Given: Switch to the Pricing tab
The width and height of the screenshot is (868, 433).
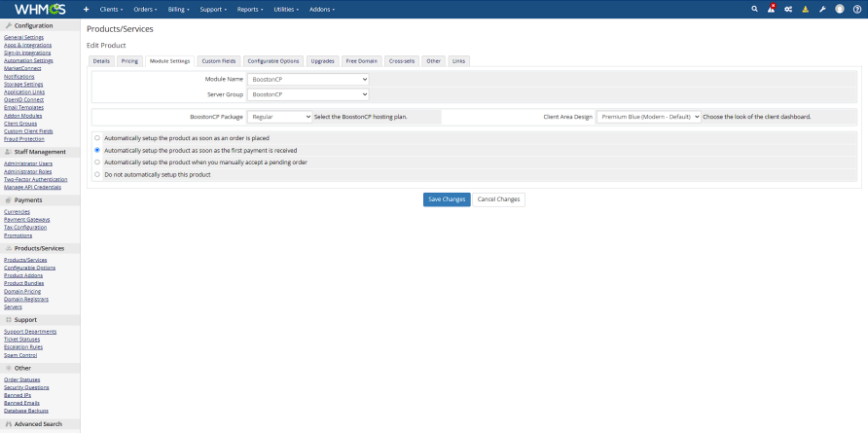Looking at the screenshot, I should pyautogui.click(x=129, y=61).
